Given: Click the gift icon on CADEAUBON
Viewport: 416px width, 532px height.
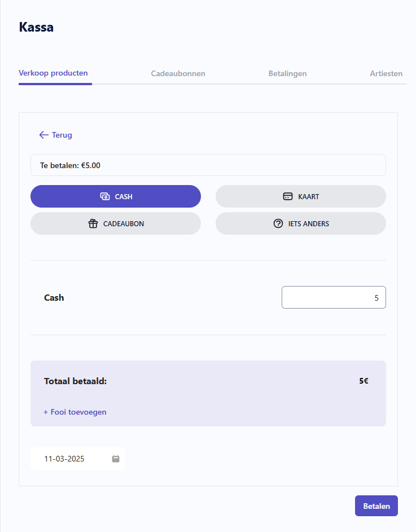Looking at the screenshot, I should tap(93, 223).
